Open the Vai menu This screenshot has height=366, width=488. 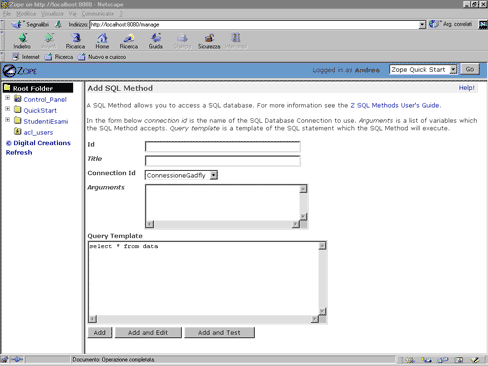tap(72, 14)
